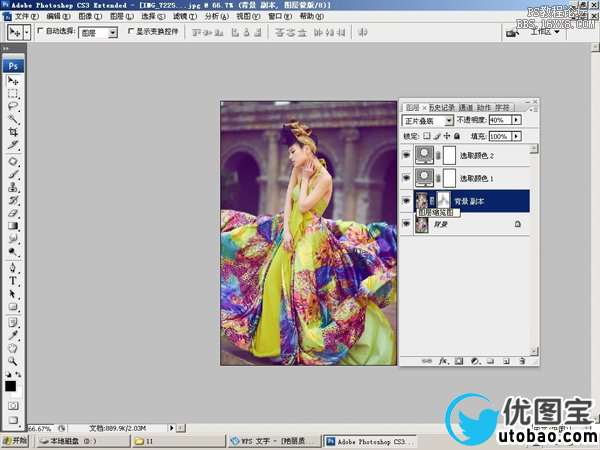600x450 pixels.
Task: Click the Add layer style fx icon
Action: 443,361
